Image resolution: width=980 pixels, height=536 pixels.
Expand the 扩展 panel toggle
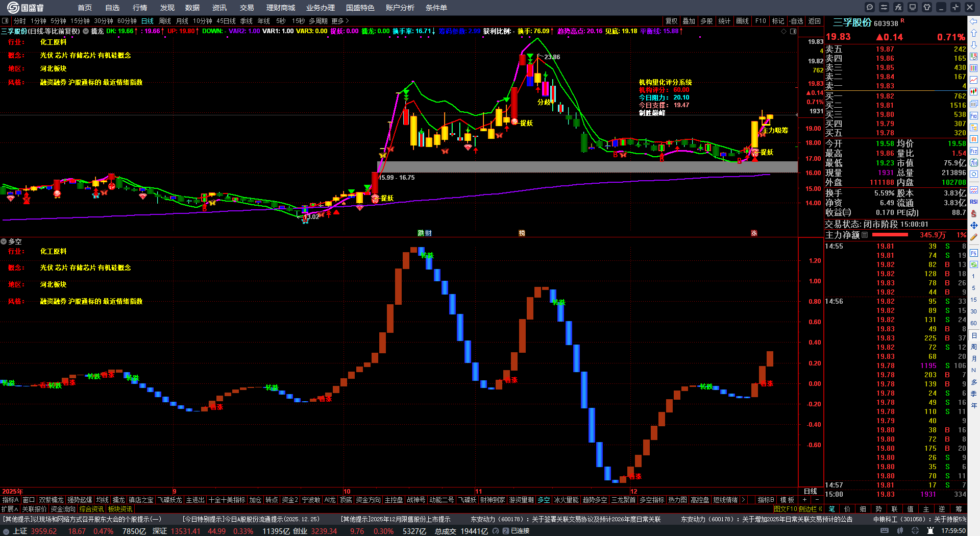pyautogui.click(x=10, y=509)
